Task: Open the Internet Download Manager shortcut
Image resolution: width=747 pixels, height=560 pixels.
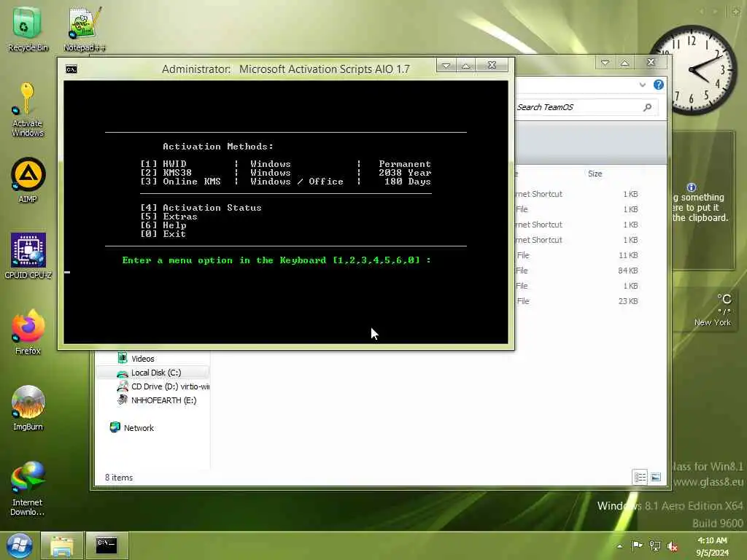Action: (x=28, y=489)
